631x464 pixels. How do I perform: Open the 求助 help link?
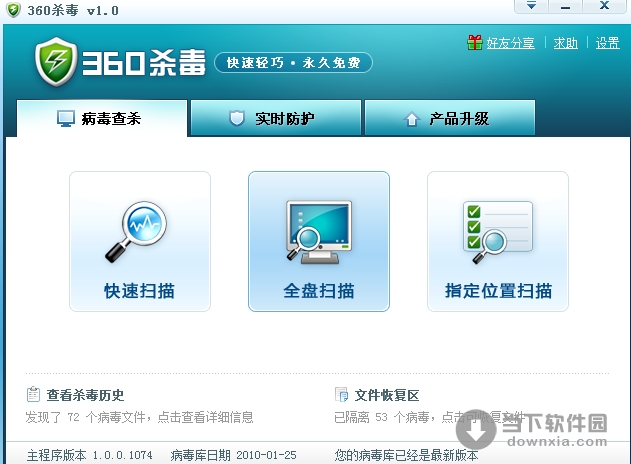pos(565,43)
